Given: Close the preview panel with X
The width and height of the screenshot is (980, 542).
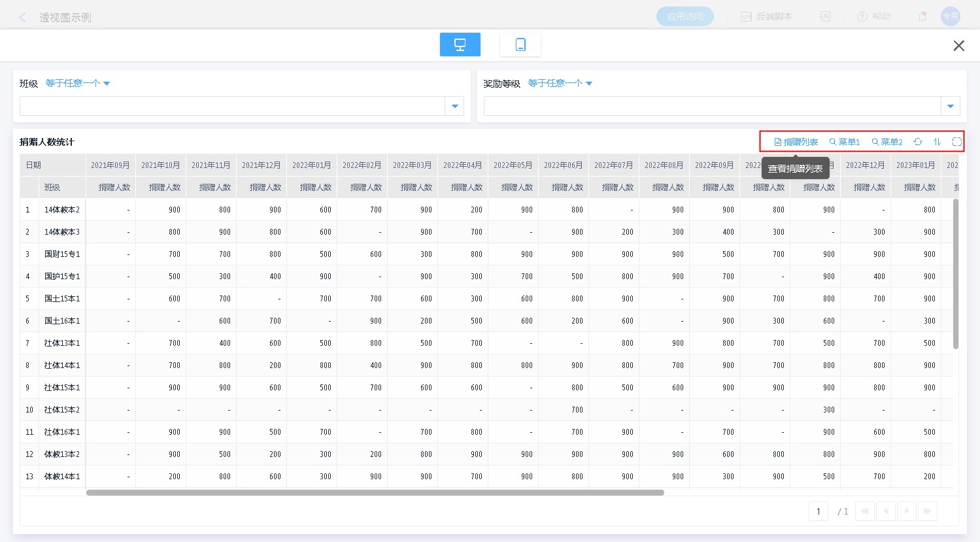Looking at the screenshot, I should tap(958, 46).
